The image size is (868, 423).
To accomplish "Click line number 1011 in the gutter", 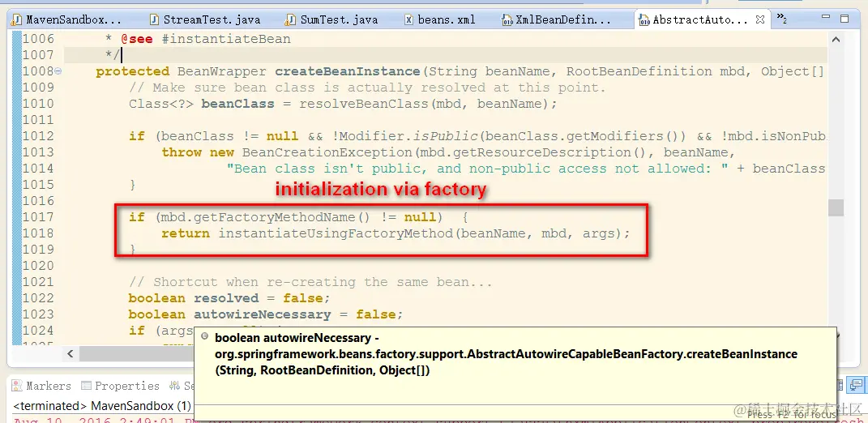I will pyautogui.click(x=38, y=120).
